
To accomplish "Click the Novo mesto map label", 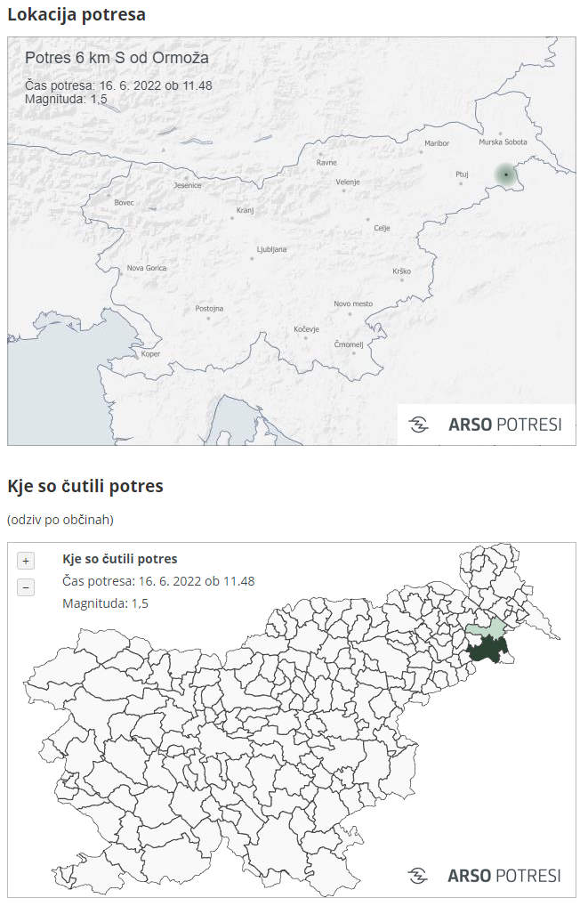I will click(x=353, y=303).
